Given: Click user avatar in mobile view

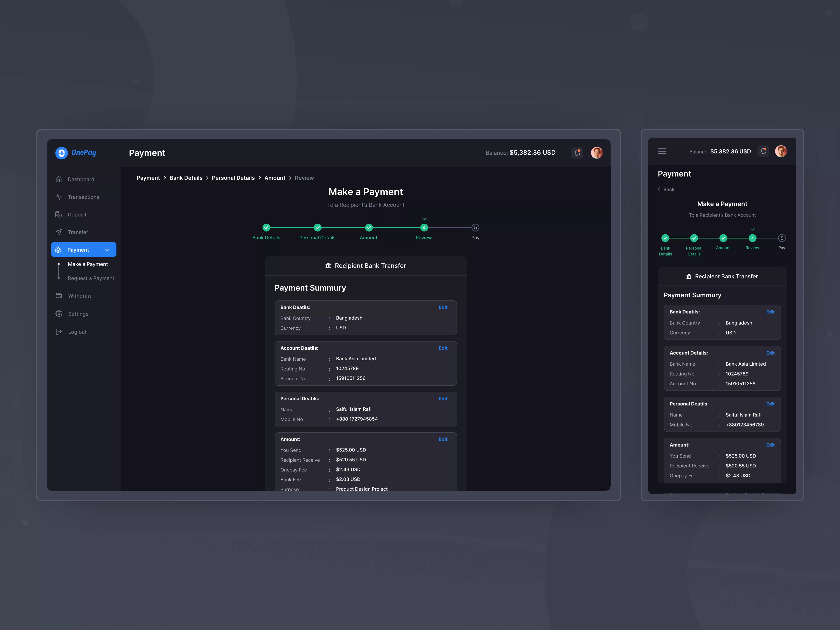Looking at the screenshot, I should point(781,151).
